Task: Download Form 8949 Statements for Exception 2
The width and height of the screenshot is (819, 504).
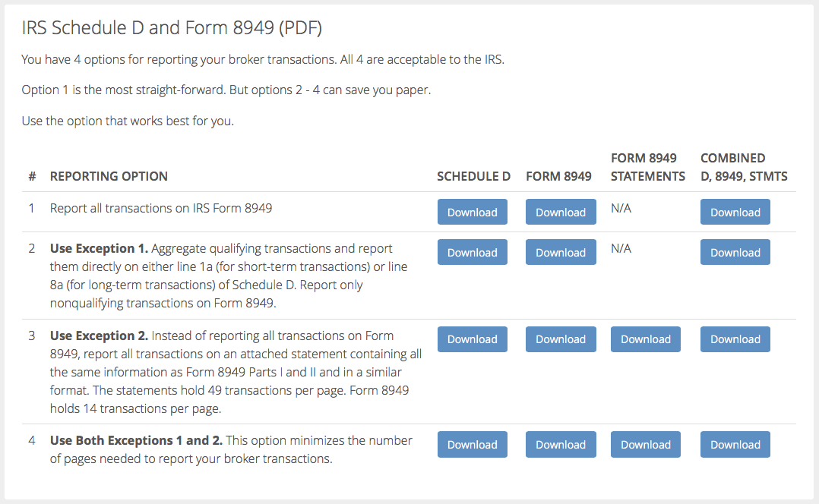Action: click(x=646, y=339)
